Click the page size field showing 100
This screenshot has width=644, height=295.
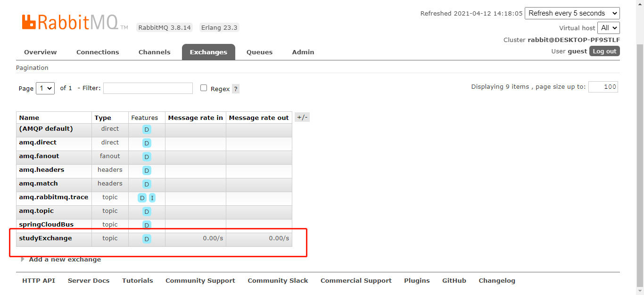(x=603, y=87)
